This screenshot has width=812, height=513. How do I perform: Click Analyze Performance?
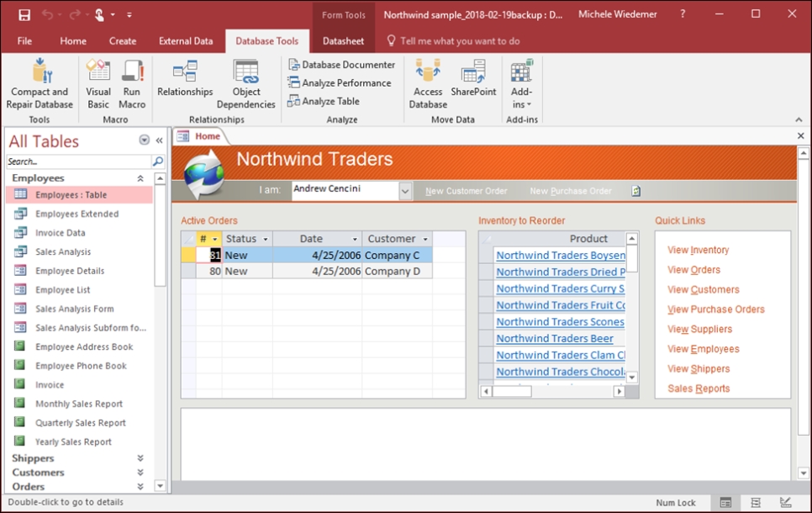(340, 83)
